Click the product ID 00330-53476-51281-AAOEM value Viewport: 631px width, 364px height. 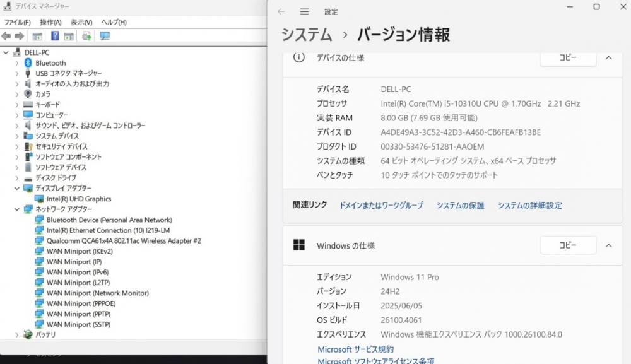click(x=432, y=147)
